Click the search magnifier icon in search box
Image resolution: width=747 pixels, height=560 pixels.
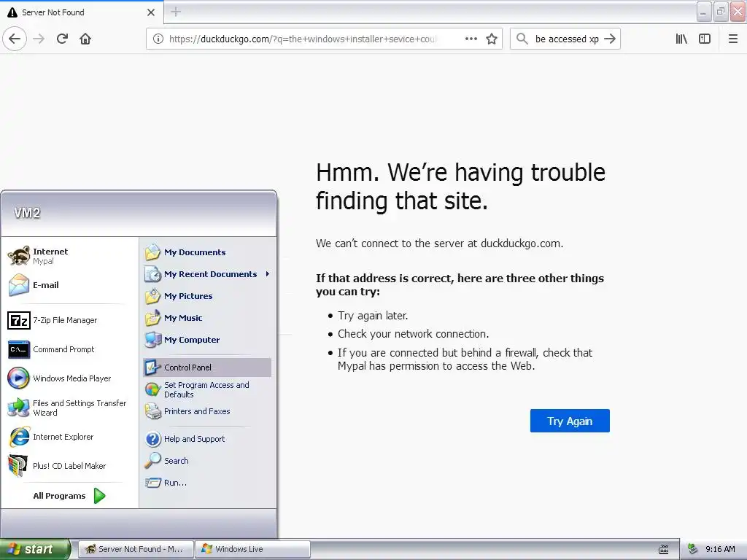click(x=522, y=39)
